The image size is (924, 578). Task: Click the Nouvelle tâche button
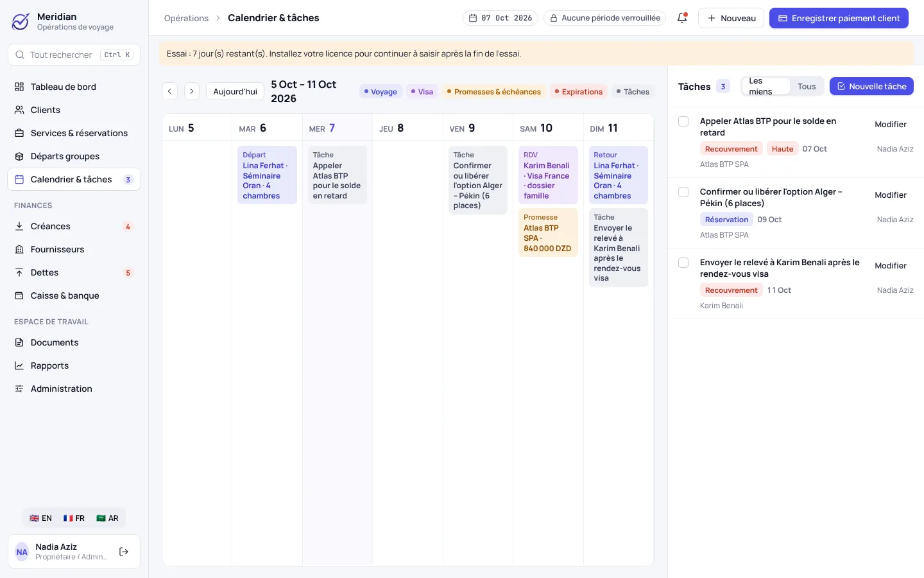(871, 86)
